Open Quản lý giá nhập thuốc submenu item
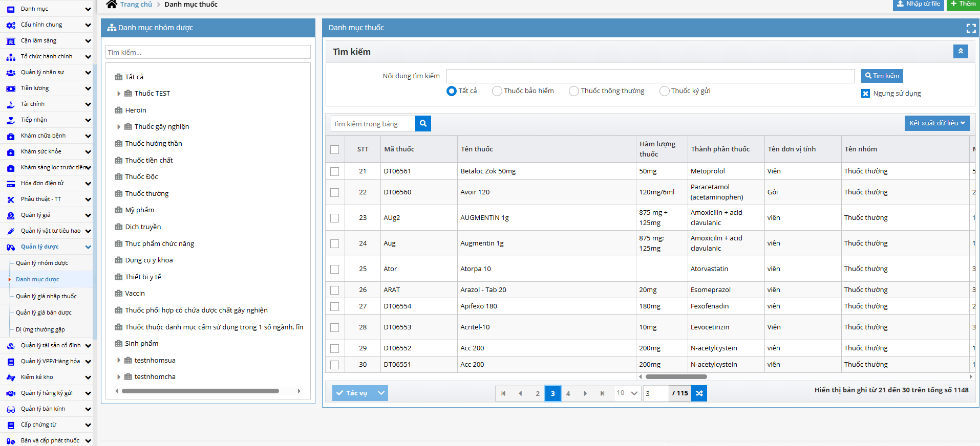The height and width of the screenshot is (446, 980). [46, 296]
